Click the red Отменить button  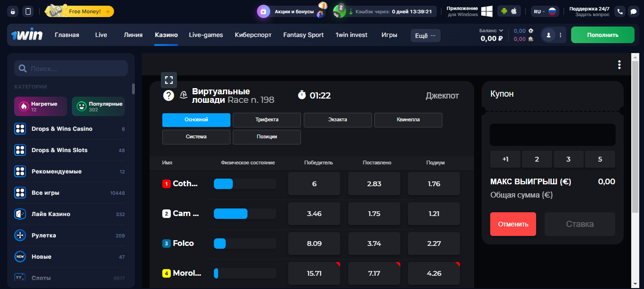click(513, 224)
